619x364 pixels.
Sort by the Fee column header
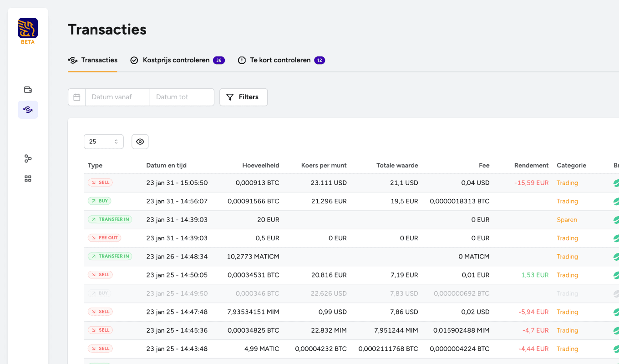tap(484, 165)
